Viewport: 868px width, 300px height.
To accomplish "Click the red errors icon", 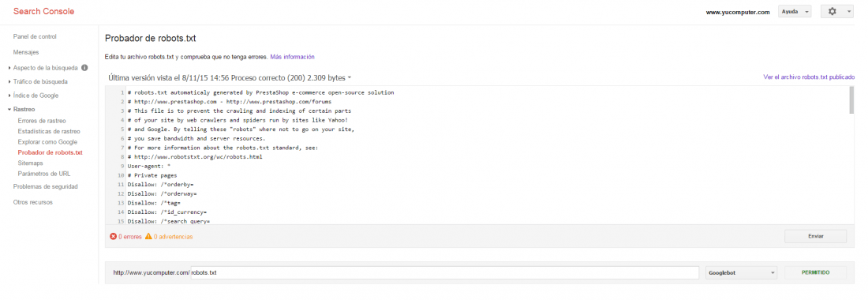I will point(113,236).
